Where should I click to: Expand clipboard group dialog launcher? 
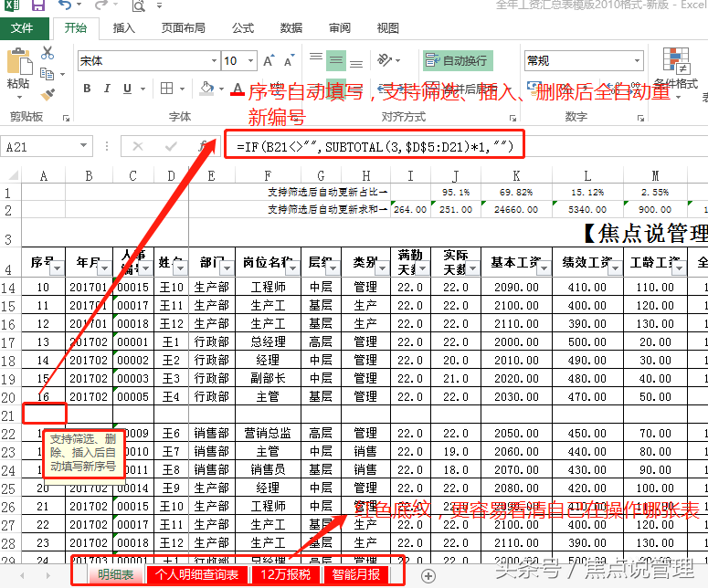(x=66, y=118)
